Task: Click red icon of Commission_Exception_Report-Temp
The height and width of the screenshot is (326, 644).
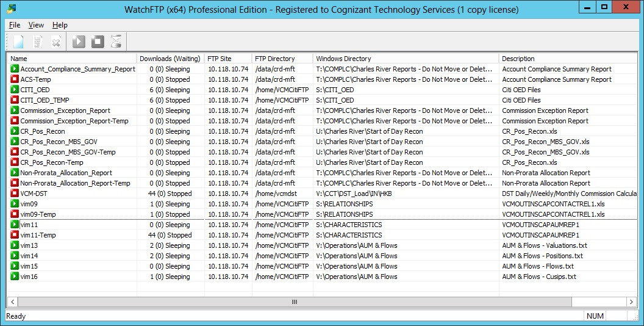Action: tap(15, 121)
